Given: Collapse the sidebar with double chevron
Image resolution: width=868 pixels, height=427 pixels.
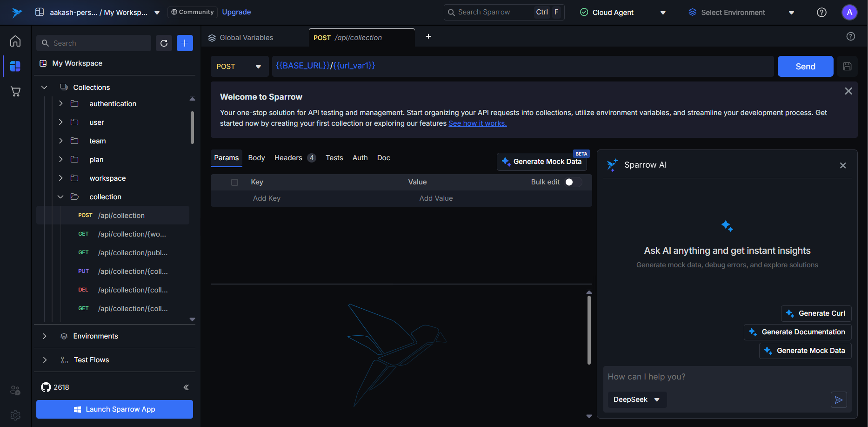Looking at the screenshot, I should coord(186,387).
